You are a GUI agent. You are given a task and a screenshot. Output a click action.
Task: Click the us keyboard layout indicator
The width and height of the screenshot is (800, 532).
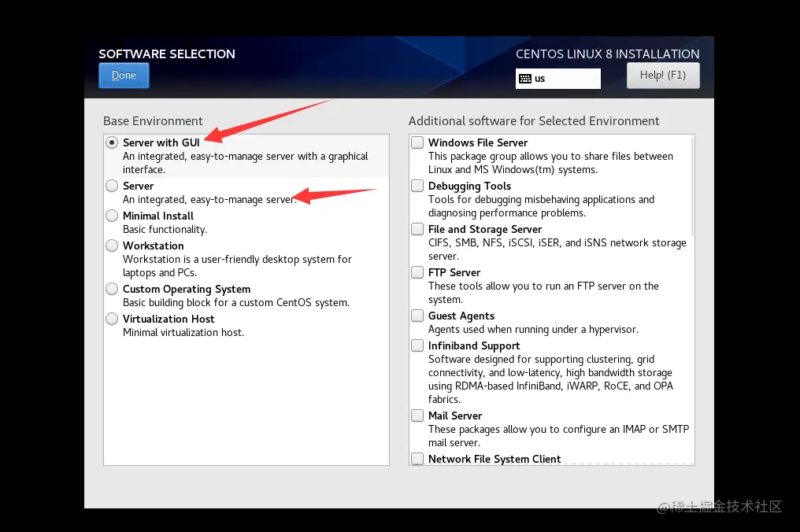(557, 79)
